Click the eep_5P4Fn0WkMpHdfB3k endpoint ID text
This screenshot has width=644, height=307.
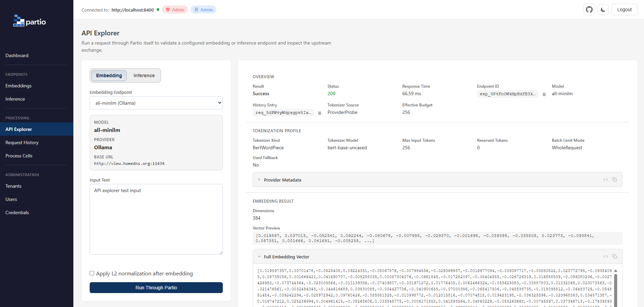pos(507,94)
